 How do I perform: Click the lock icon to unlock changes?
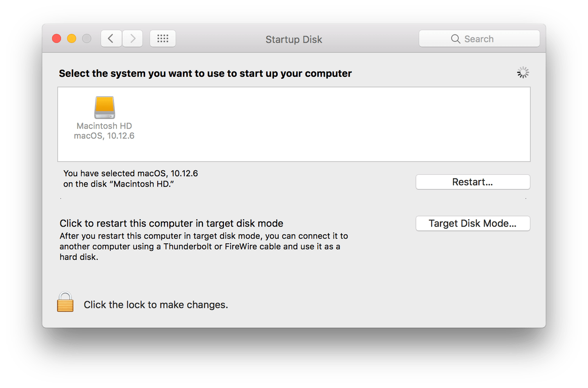[x=65, y=302]
